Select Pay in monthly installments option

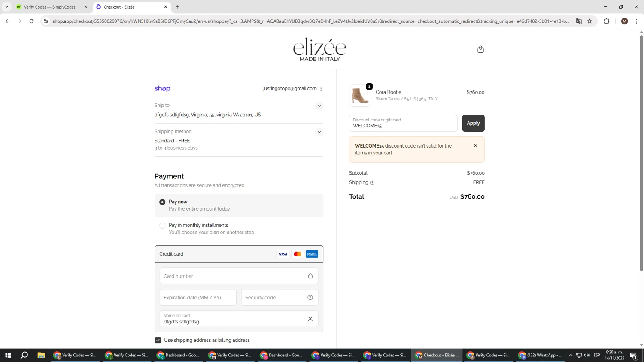tap(162, 226)
